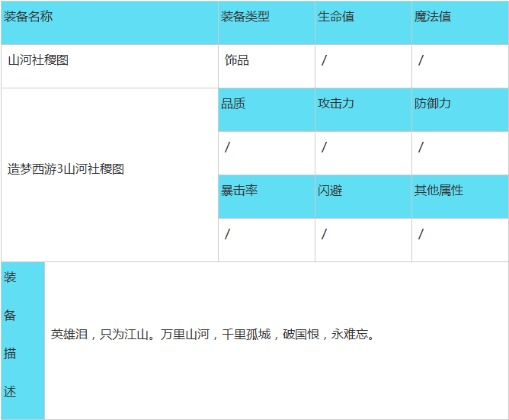
Task: Select the 装备类型 header cell
Action: tap(267, 23)
